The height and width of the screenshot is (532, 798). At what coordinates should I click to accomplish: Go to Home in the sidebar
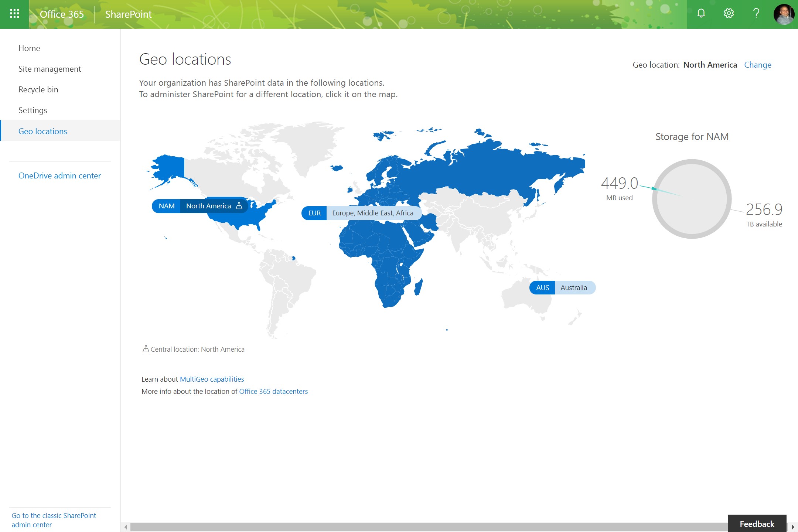click(x=29, y=48)
